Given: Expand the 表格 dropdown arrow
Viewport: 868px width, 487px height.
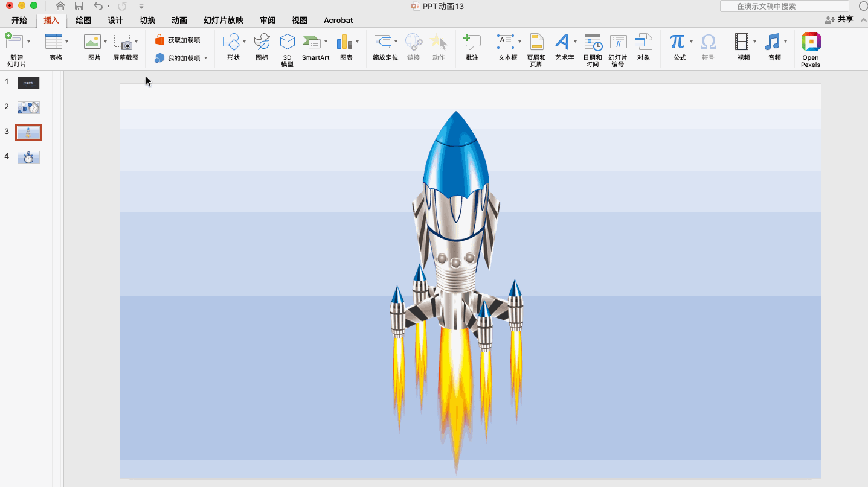Looking at the screenshot, I should pyautogui.click(x=66, y=42).
